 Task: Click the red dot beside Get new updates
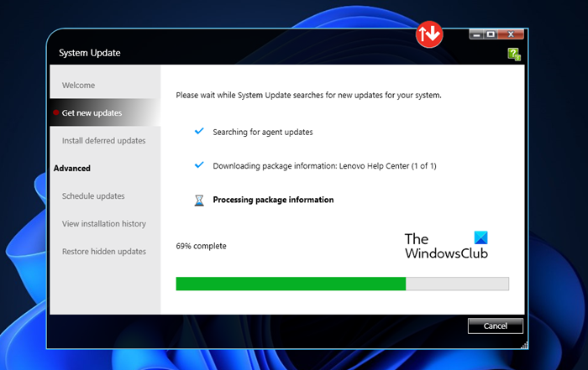click(x=56, y=112)
